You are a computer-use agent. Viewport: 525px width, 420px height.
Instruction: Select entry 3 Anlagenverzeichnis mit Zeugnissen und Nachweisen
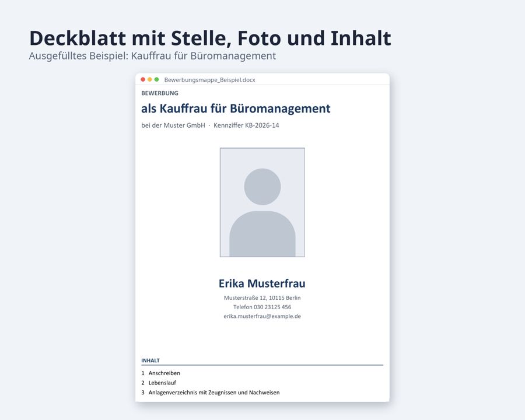pyautogui.click(x=210, y=393)
